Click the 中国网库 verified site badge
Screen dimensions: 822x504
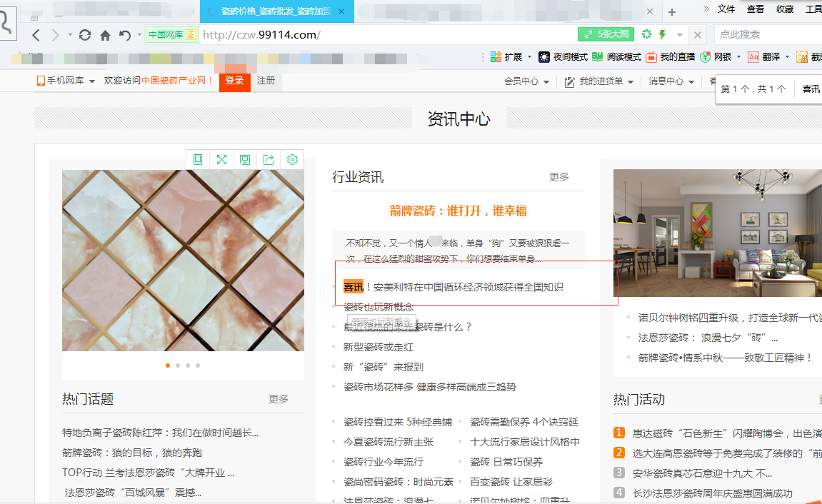click(x=172, y=34)
